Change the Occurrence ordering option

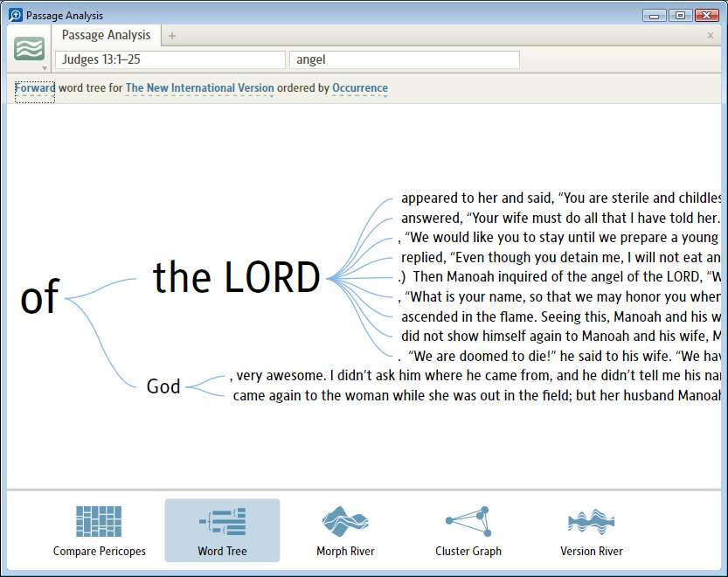click(x=360, y=87)
